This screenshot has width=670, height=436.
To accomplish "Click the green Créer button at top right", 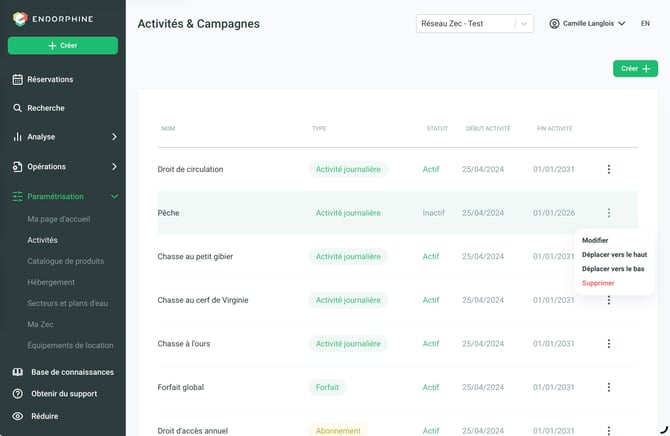I will click(x=635, y=68).
